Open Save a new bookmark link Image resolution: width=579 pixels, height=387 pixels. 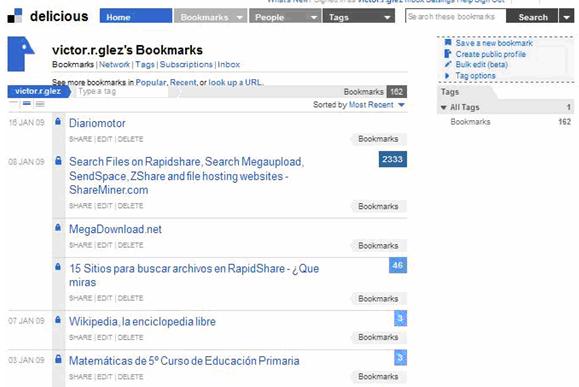coord(494,43)
